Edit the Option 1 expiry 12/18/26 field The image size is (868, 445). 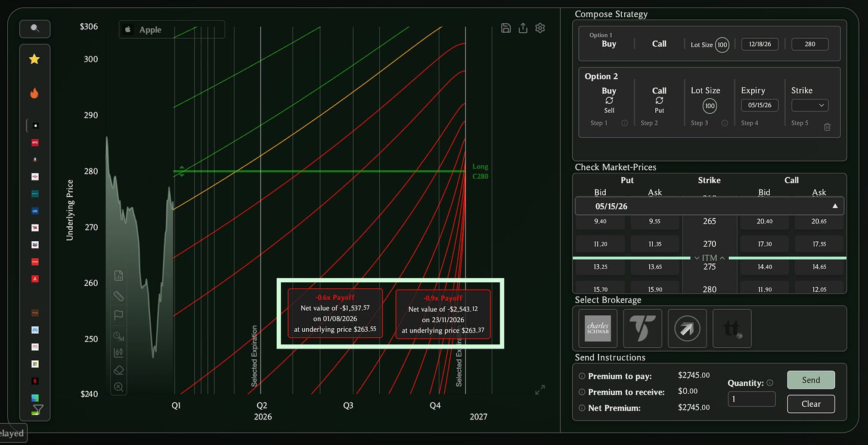759,44
